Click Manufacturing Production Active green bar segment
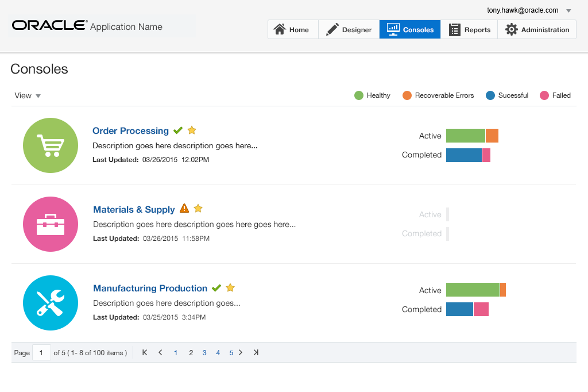The height and width of the screenshot is (392, 588). click(x=473, y=290)
